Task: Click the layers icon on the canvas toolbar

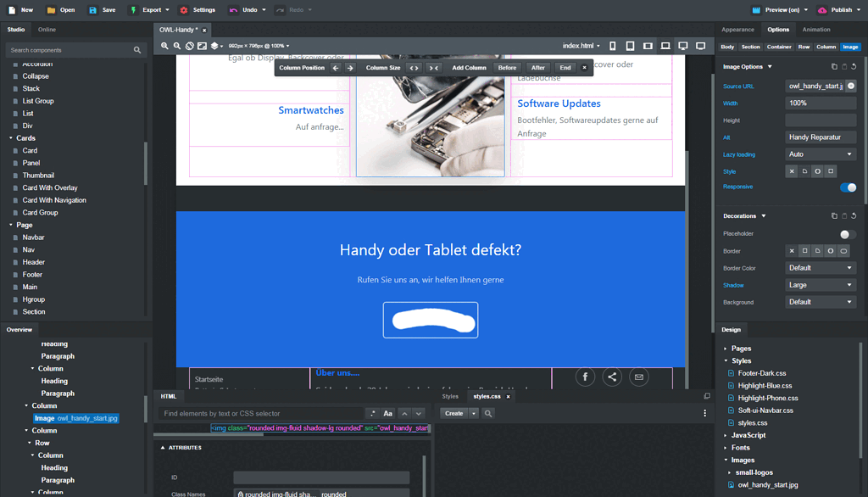Action: point(214,46)
